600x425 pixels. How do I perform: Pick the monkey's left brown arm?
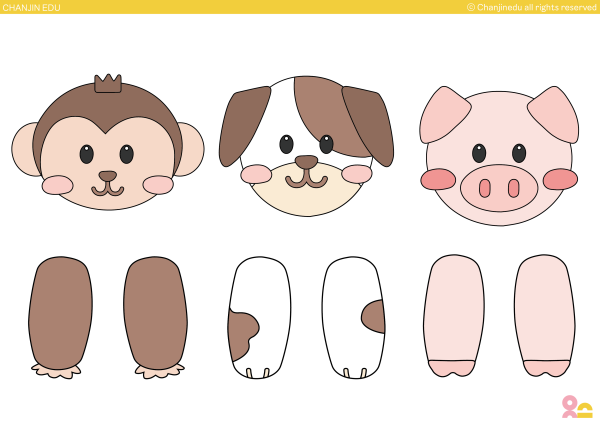click(x=60, y=315)
